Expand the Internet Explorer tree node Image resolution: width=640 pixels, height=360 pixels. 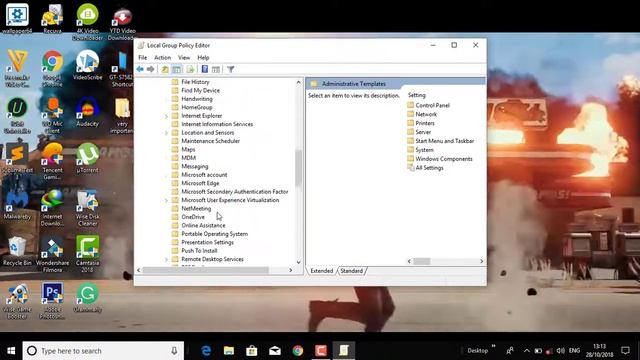point(166,116)
